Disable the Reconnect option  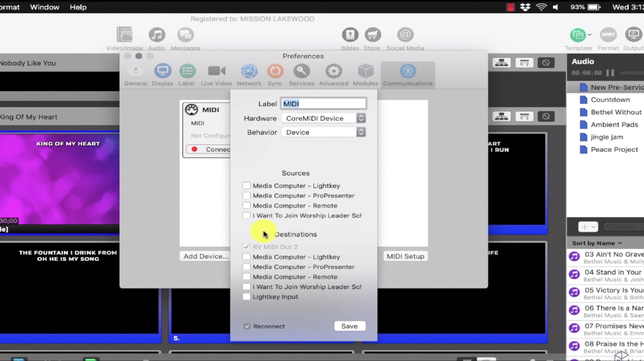pyautogui.click(x=247, y=326)
